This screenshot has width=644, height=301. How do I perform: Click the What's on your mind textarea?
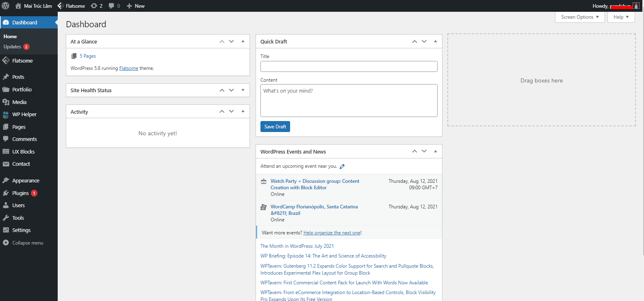coord(349,100)
